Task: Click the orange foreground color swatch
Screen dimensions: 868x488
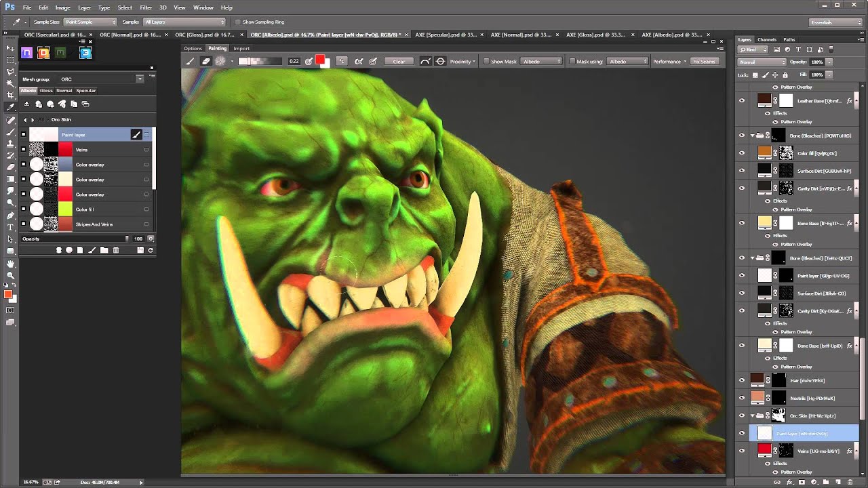Action: tap(8, 294)
